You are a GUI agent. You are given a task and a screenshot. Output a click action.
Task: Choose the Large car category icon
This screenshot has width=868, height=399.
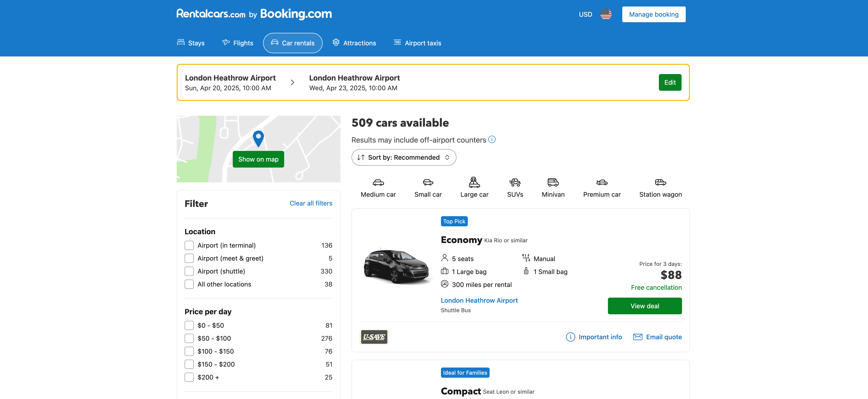click(x=474, y=183)
